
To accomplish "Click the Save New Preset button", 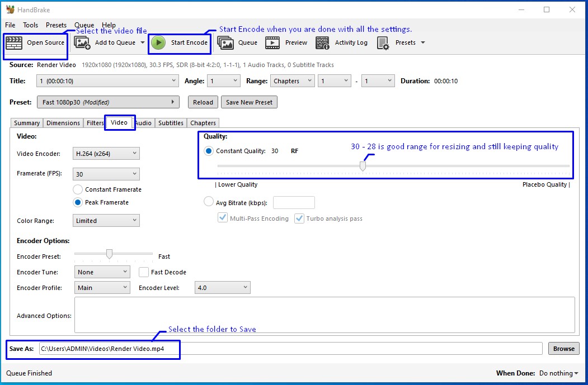I will 249,102.
